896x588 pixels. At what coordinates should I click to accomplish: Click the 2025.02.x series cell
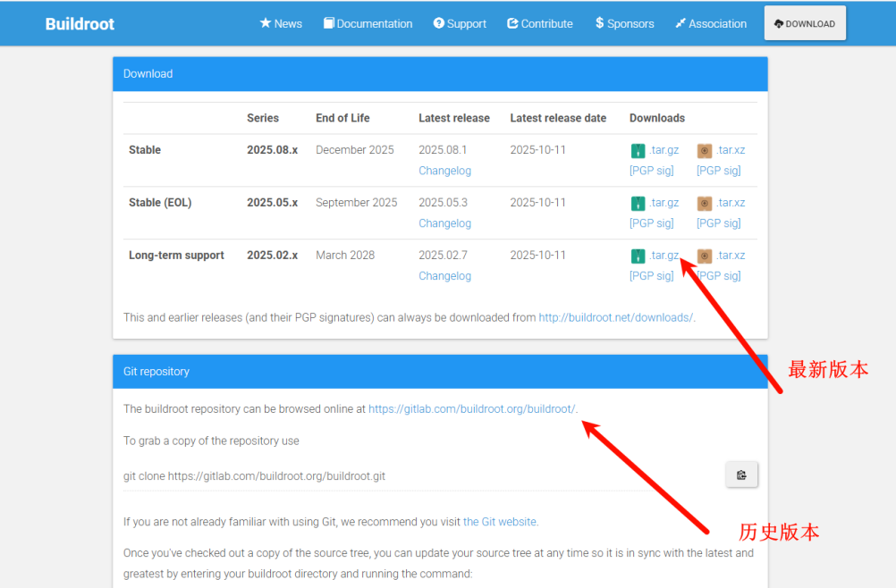pyautogui.click(x=272, y=255)
